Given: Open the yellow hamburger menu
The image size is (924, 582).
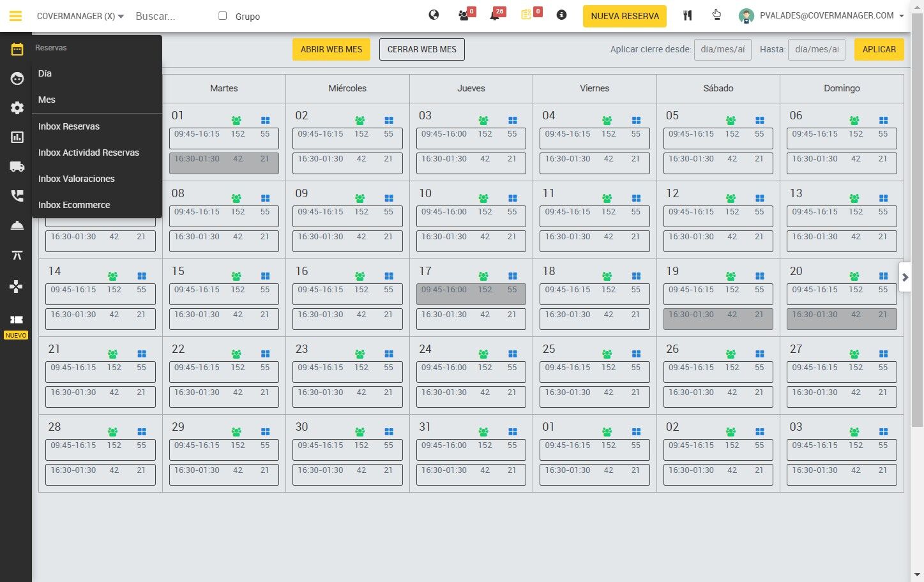Looking at the screenshot, I should point(16,16).
